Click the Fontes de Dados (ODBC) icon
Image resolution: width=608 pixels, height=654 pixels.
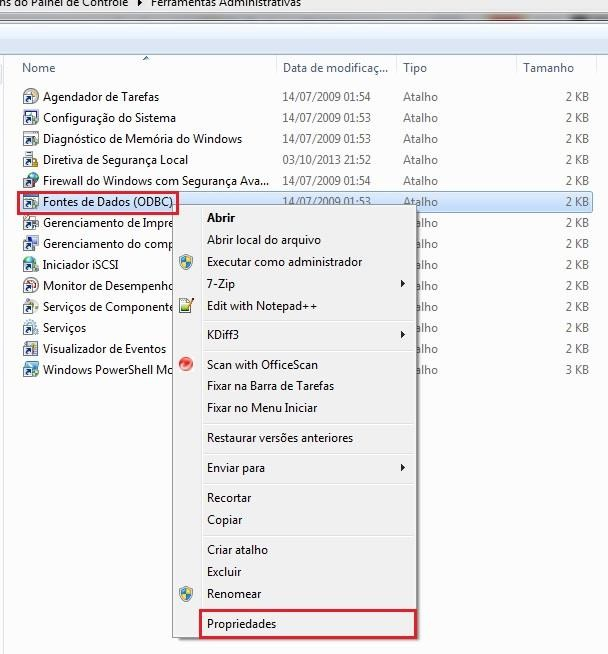coord(30,202)
